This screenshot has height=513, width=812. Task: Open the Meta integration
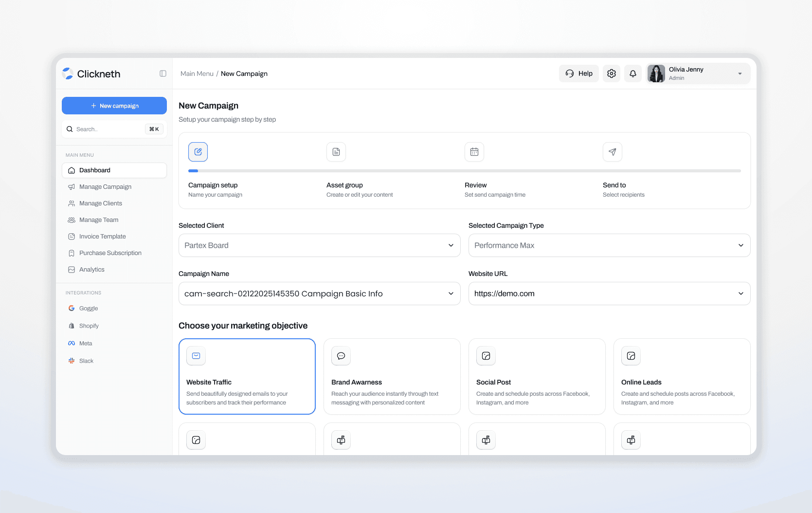coord(114,343)
